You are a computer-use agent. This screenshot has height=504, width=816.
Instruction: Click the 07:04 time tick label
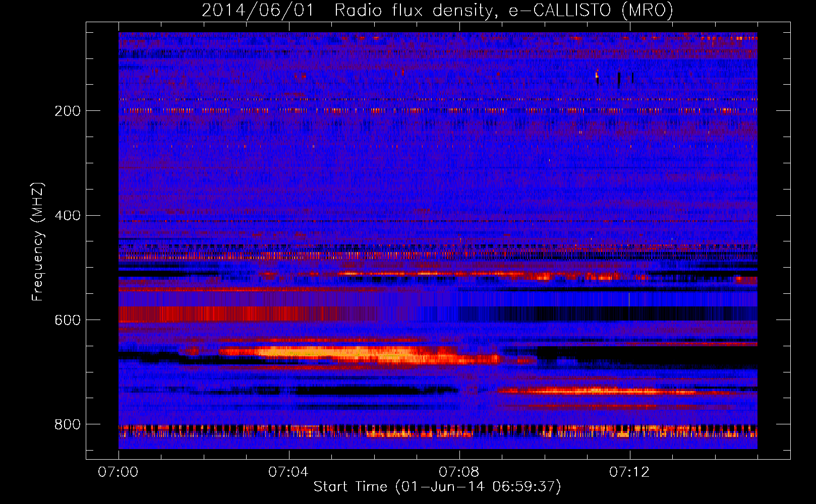pyautogui.click(x=288, y=472)
